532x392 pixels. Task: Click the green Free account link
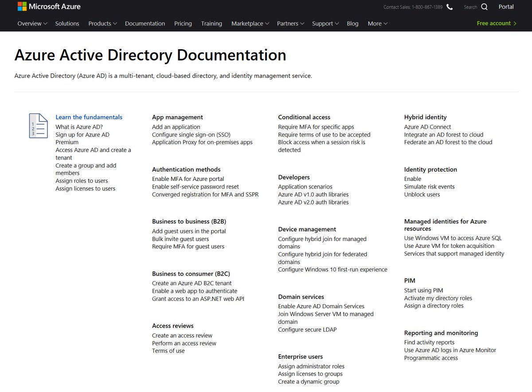pos(497,23)
